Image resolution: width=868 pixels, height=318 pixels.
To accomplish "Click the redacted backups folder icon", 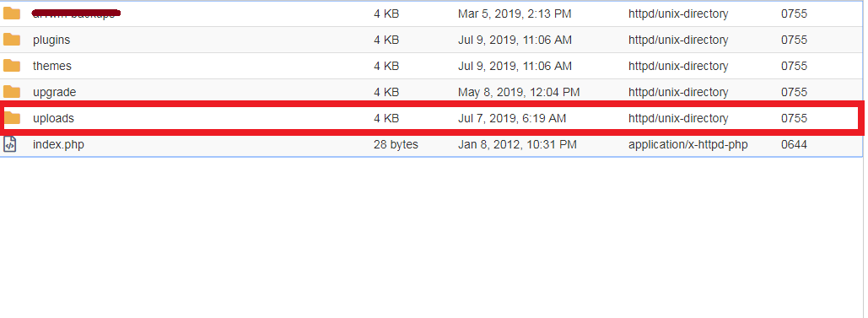I will [x=12, y=13].
